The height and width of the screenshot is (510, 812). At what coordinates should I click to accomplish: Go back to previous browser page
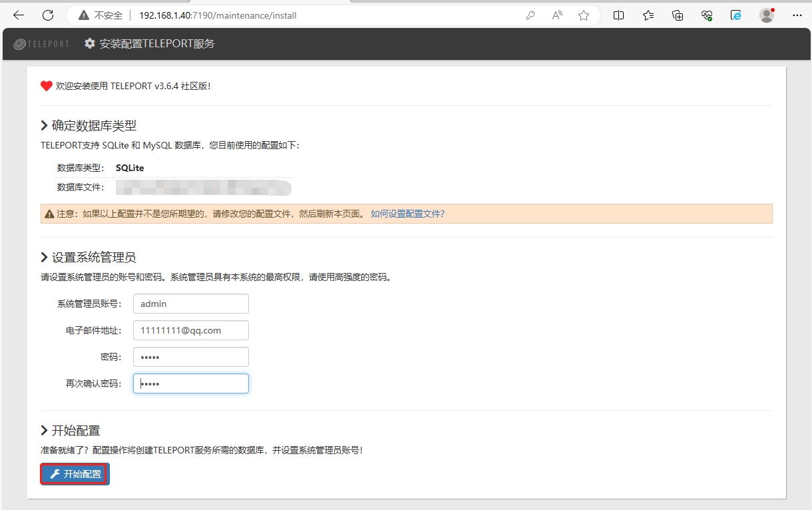[19, 15]
